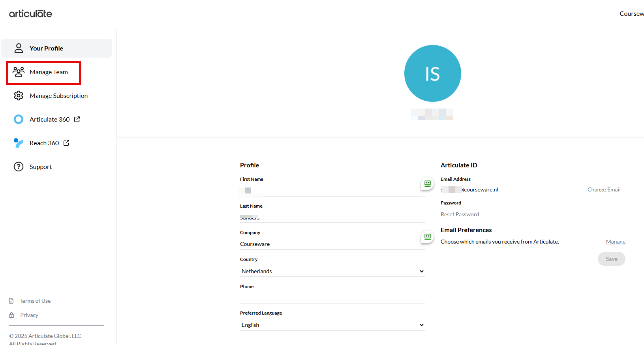644x345 pixels.
Task: Click Manage link for Email Preferences
Action: [616, 242]
